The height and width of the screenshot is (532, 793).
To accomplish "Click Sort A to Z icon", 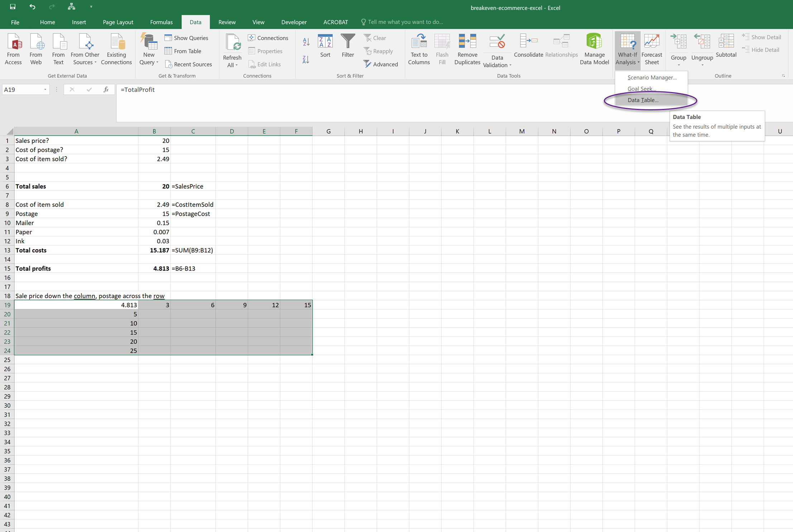I will click(x=306, y=42).
